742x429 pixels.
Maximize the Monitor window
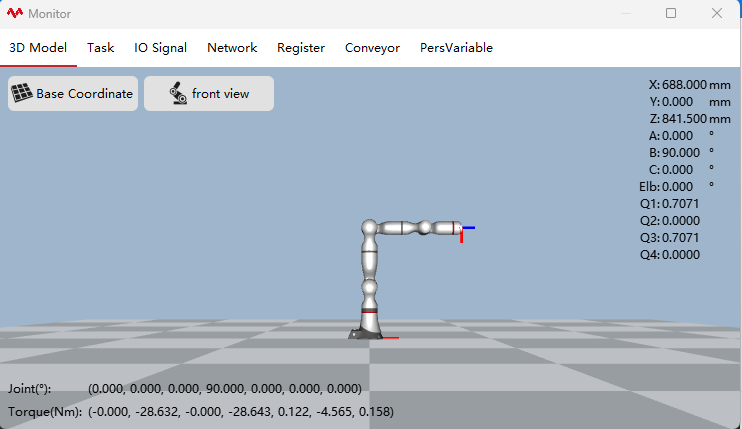click(x=671, y=13)
